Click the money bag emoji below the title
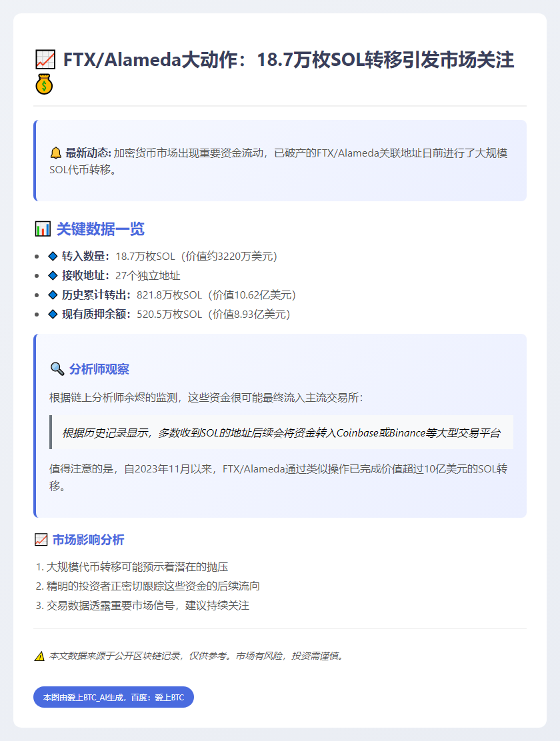This screenshot has width=560, height=741. point(44,84)
